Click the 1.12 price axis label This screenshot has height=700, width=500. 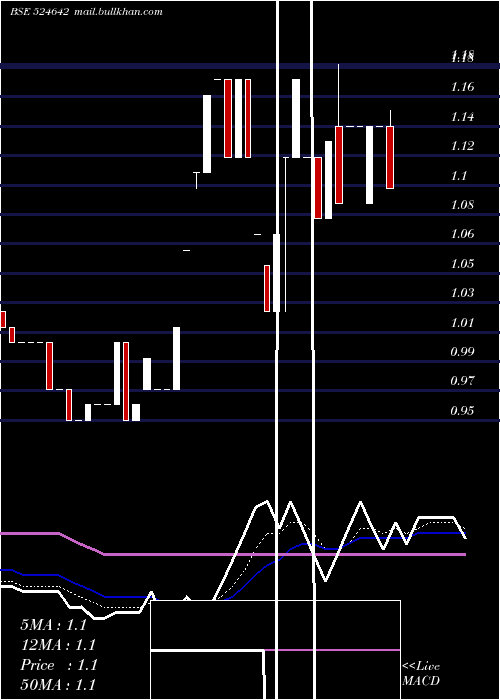(x=462, y=146)
